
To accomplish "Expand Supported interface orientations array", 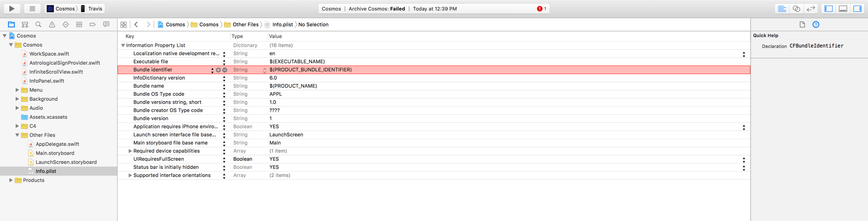I will tap(130, 175).
